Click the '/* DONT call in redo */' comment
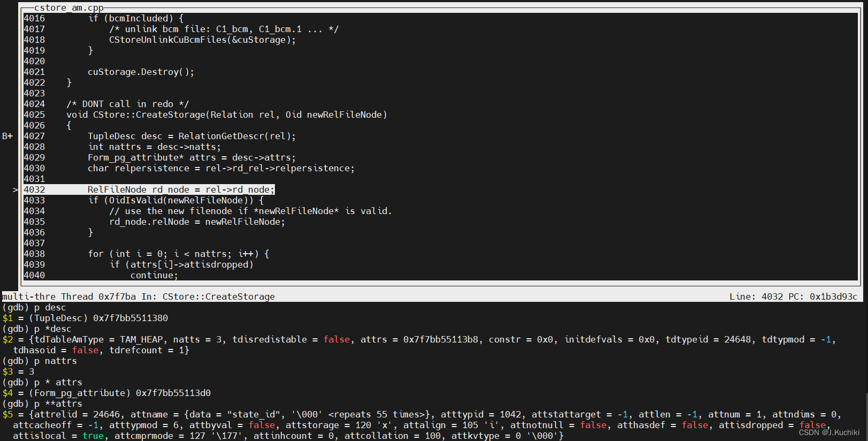 128,104
